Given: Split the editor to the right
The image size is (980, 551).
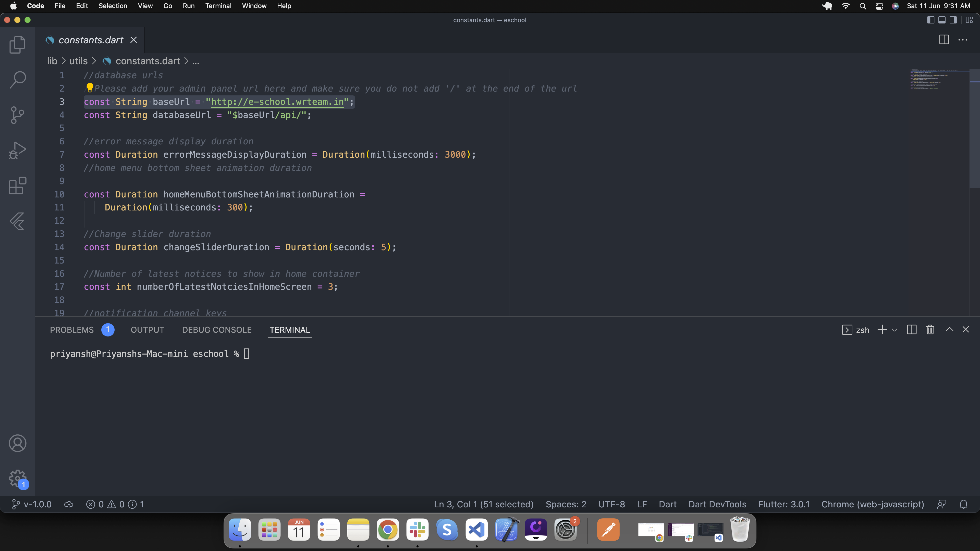Looking at the screenshot, I should point(944,40).
